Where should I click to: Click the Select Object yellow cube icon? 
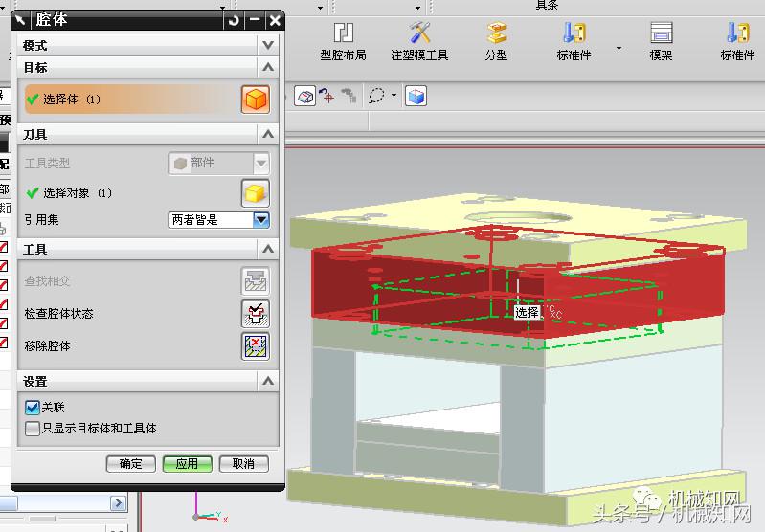(256, 192)
